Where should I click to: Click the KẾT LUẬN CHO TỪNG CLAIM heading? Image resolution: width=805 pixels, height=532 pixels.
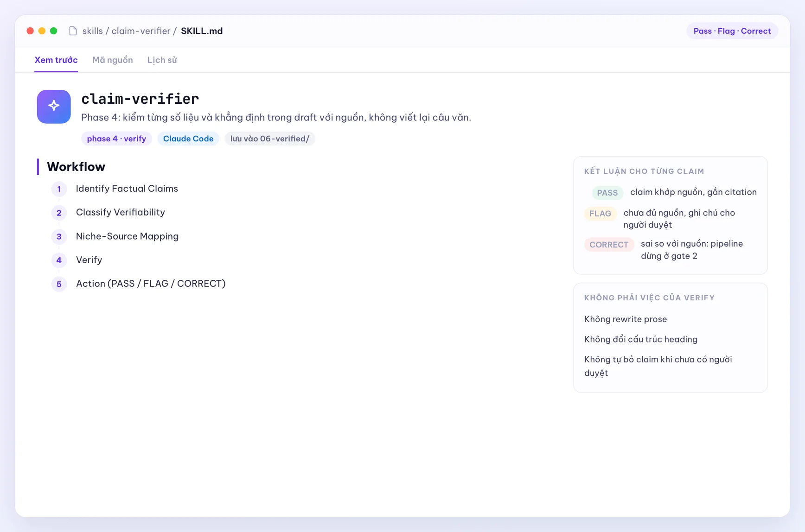(644, 171)
